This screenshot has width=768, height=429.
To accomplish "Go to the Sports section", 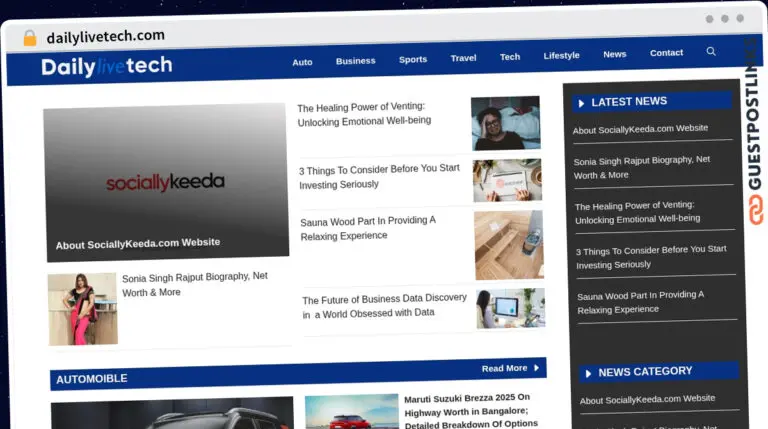I will pyautogui.click(x=413, y=59).
